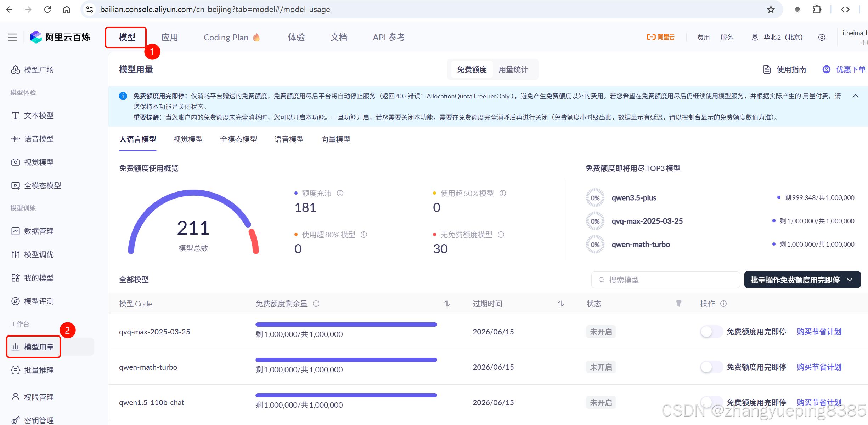
Task: Click 购买节省计划 link for qvq-max-2025-03-25
Action: [x=819, y=332]
